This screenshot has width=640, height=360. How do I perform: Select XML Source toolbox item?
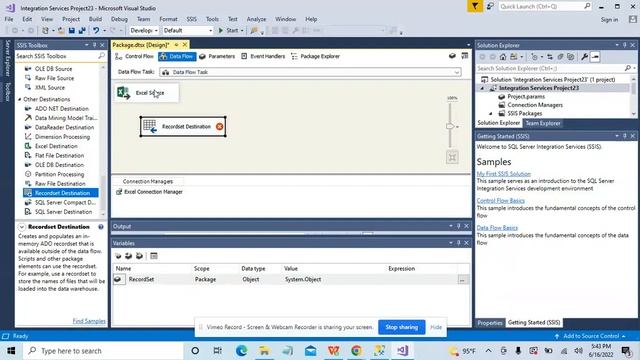tap(49, 87)
